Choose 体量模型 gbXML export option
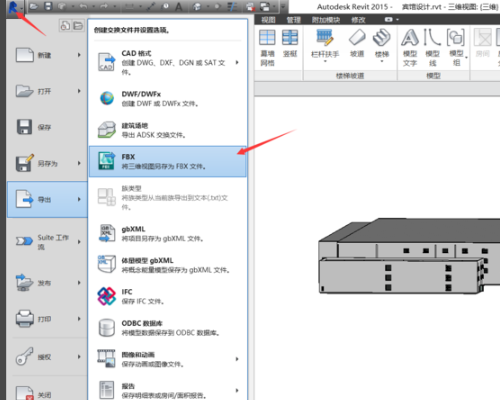Image resolution: width=500 pixels, height=400 pixels. (x=168, y=265)
